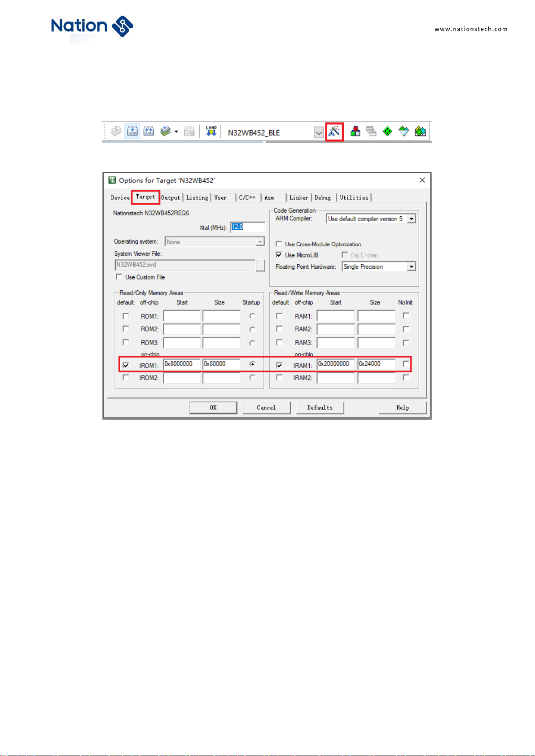
Task: Click the RAM1 Size field
Action: [x=376, y=316]
